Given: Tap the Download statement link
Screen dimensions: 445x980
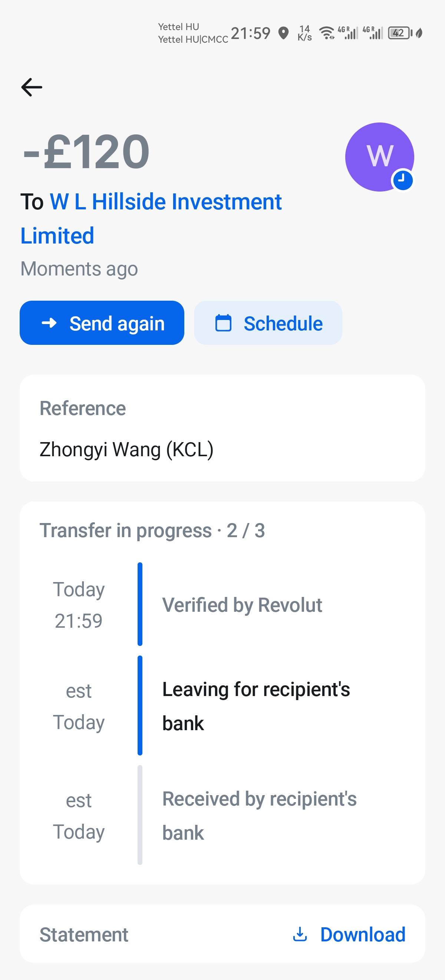Looking at the screenshot, I should [x=363, y=934].
